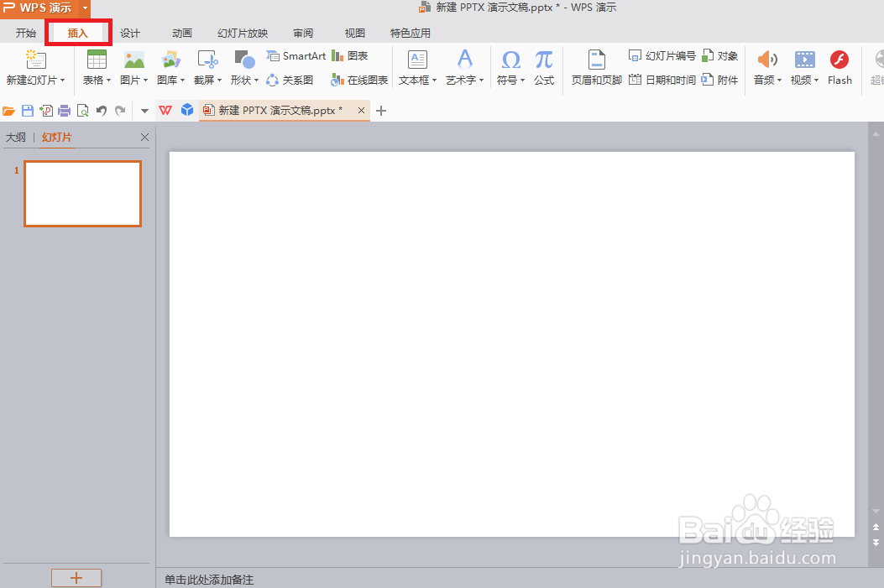
Task: Switch to the 审阅 (Review) tab
Action: coord(303,34)
